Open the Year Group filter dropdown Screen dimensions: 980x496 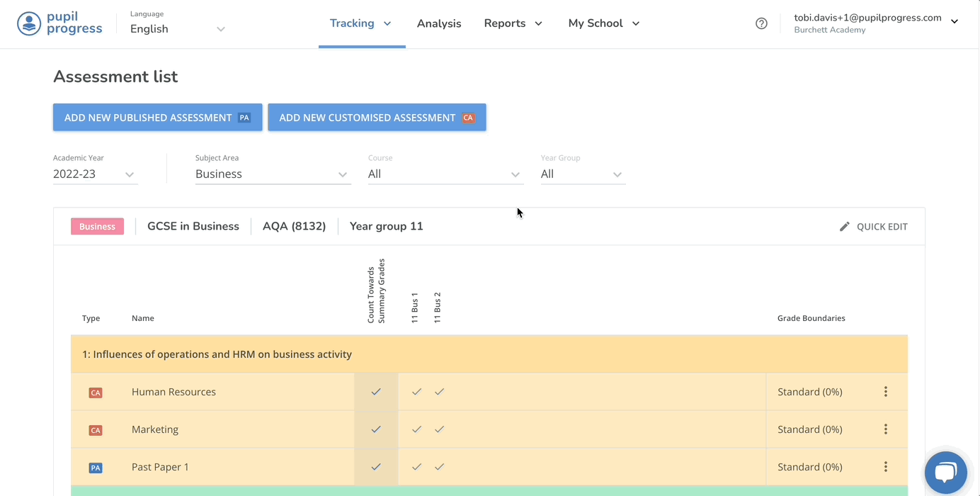coord(582,174)
